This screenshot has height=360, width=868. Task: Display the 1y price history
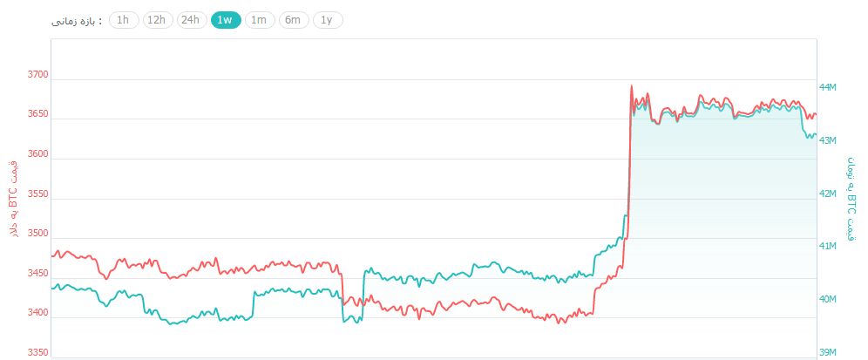click(327, 20)
